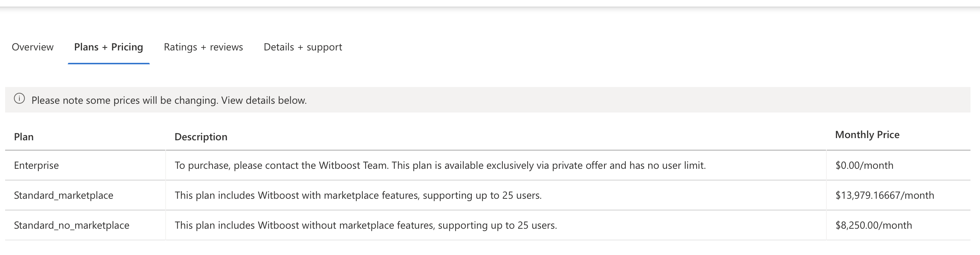Click the Plan column header
This screenshot has height=255, width=980.
[x=24, y=137]
